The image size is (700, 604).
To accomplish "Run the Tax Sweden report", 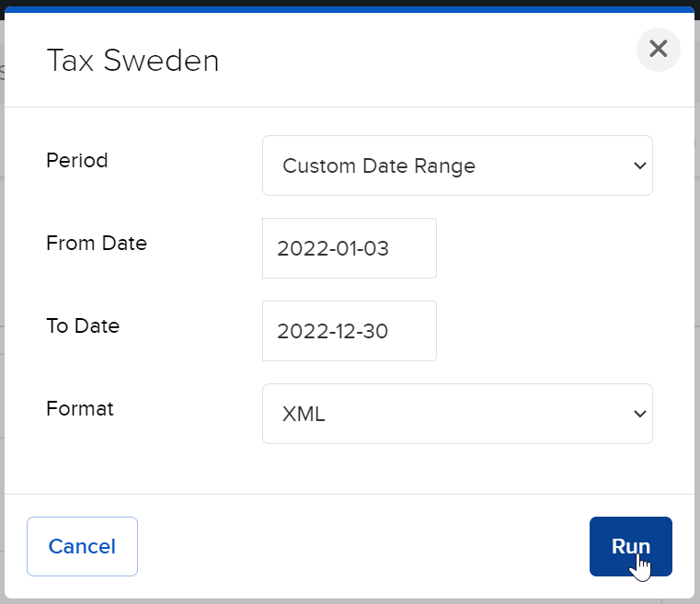I will pos(630,546).
